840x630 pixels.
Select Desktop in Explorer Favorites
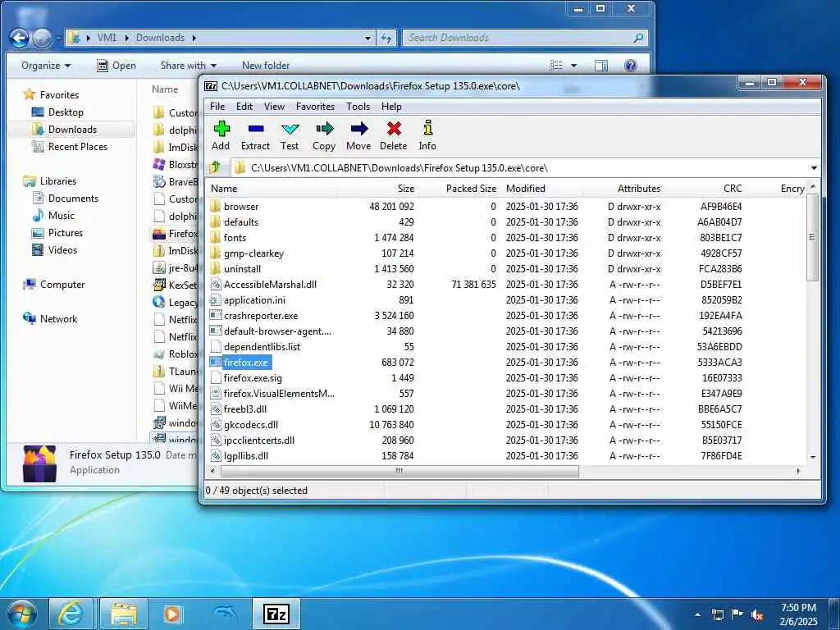pos(58,112)
